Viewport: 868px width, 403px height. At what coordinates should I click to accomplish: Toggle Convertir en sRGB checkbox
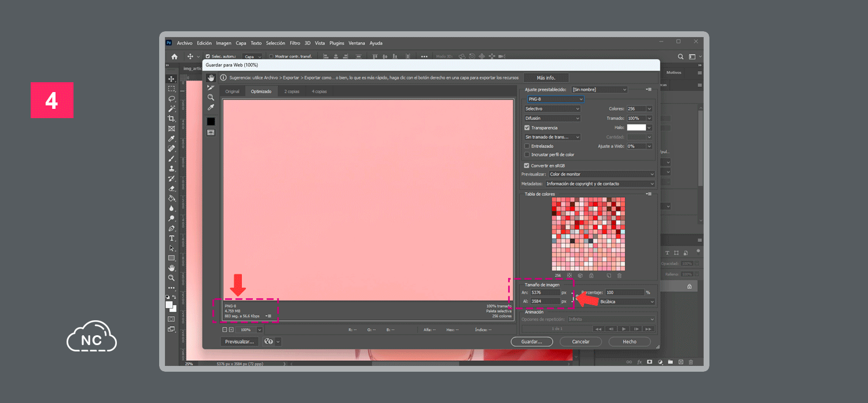pos(527,165)
